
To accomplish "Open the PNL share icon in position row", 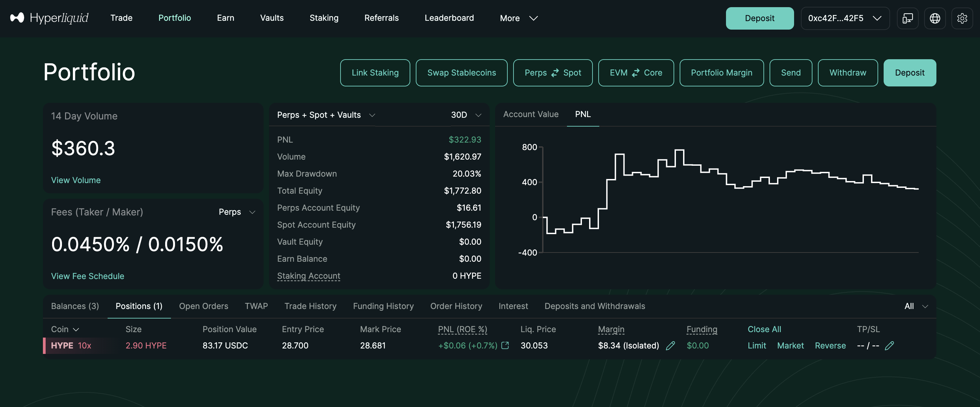I will click(505, 345).
